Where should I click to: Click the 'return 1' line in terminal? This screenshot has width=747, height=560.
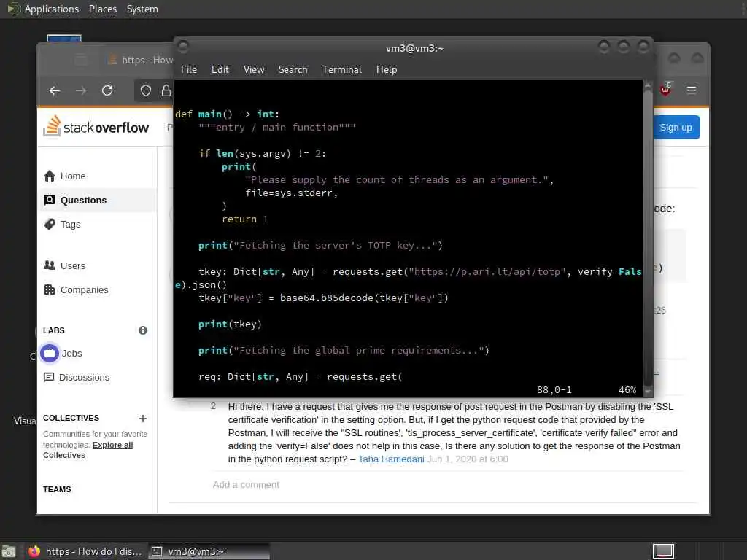[245, 219]
